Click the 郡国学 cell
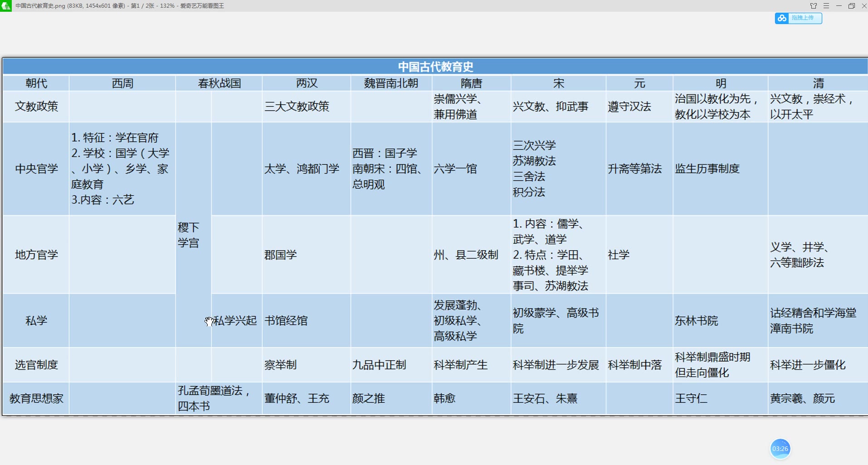 [307, 255]
